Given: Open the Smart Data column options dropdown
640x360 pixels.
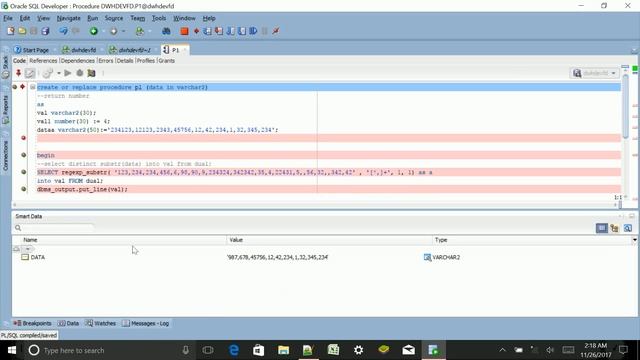Looking at the screenshot, I should point(634,240).
